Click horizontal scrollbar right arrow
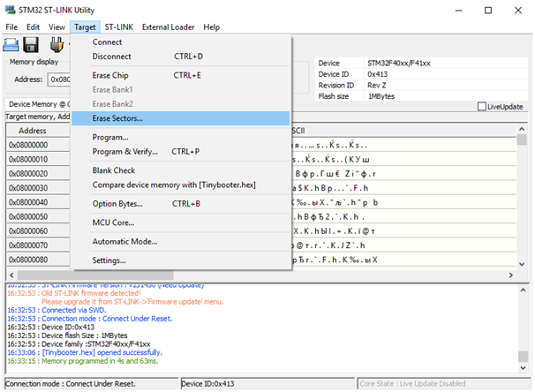Image resolution: width=535 pixels, height=392 pixels. (x=511, y=275)
